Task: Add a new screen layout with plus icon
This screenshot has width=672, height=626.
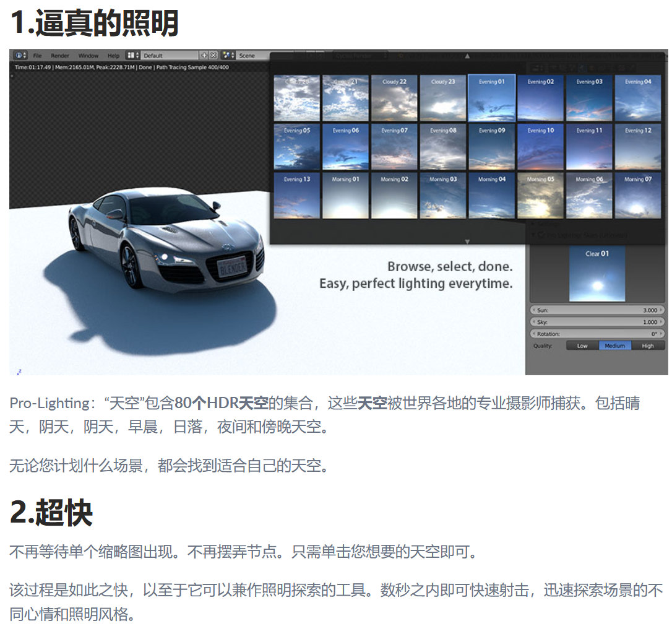Action: click(x=204, y=55)
